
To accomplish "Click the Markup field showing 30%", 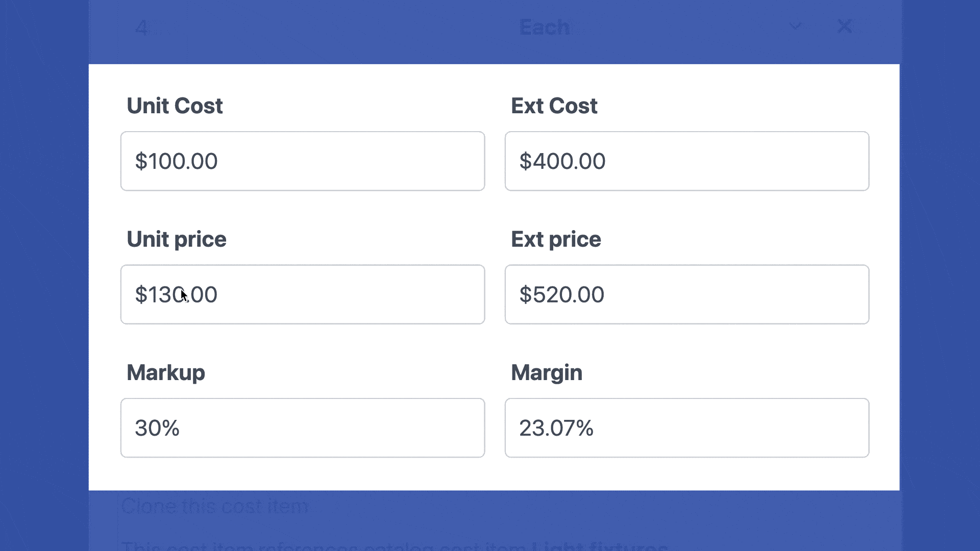I will pos(302,428).
